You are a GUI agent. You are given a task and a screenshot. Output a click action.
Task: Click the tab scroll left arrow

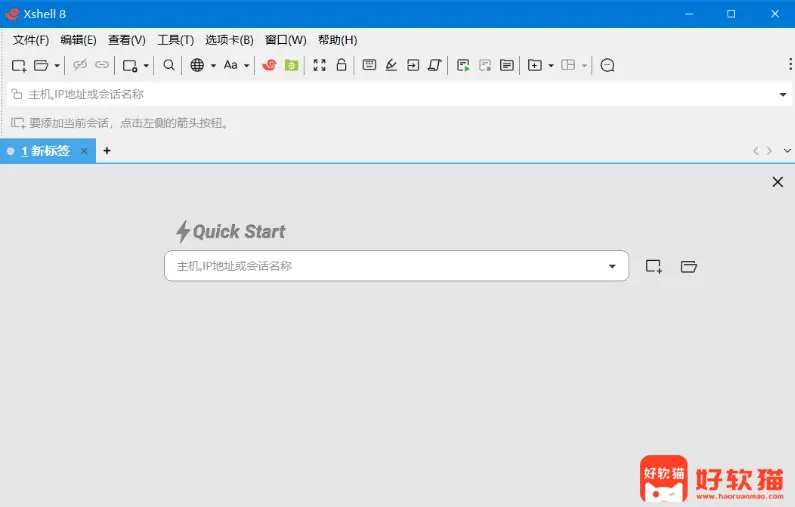point(755,151)
